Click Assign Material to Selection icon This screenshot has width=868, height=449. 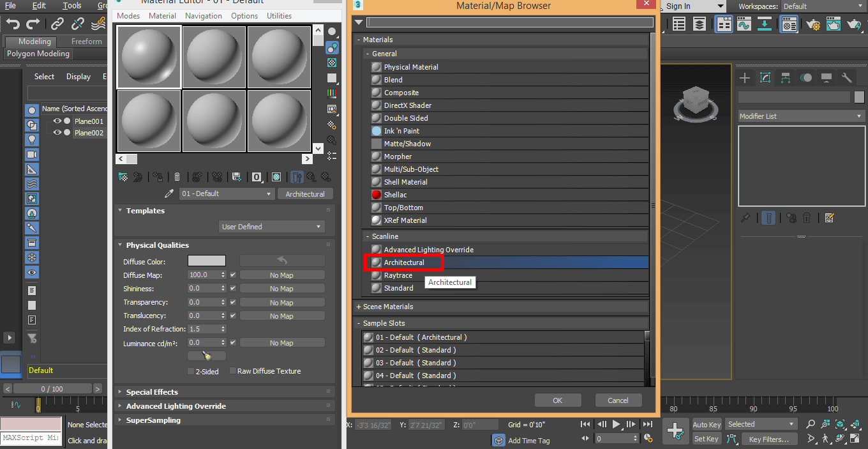tap(158, 177)
